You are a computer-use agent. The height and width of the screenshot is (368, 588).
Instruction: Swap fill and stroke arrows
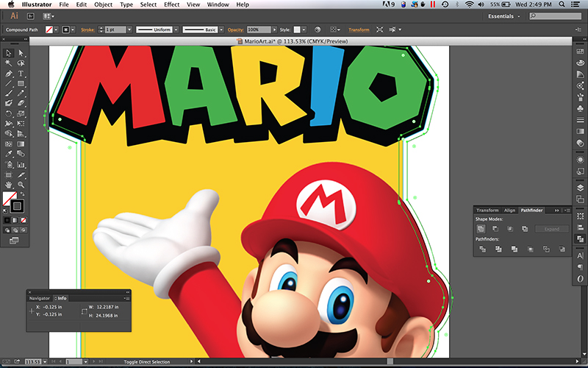(x=22, y=194)
